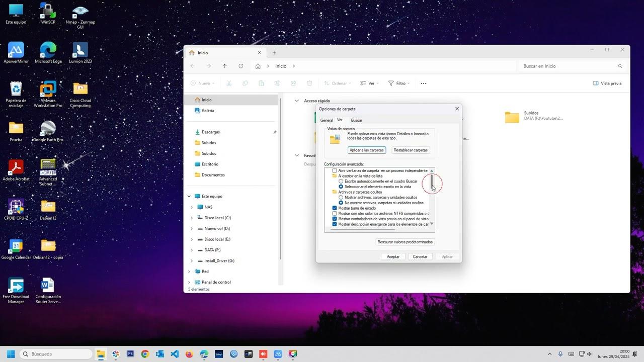Open Google Chrome from the taskbar

145,354
